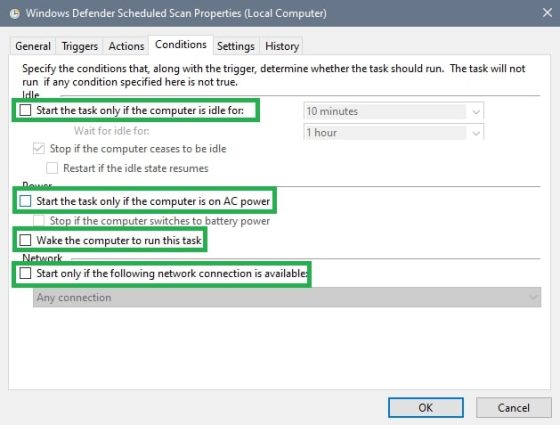560x425 pixels.
Task: Select the Conditions tab
Action: pyautogui.click(x=181, y=45)
